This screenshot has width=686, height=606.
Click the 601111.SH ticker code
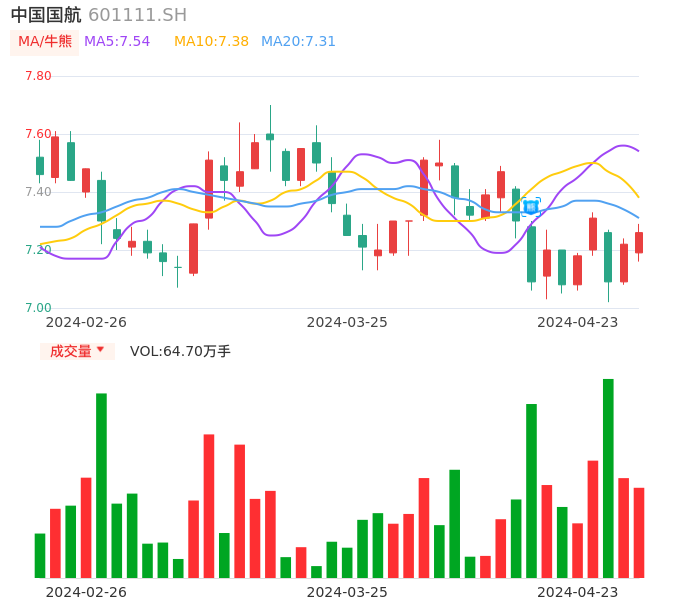(x=137, y=15)
